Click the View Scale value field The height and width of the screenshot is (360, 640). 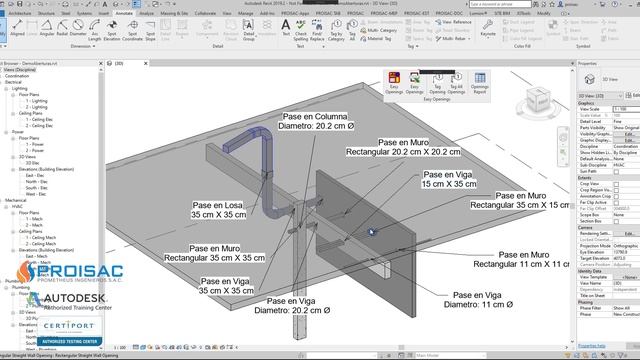[627, 109]
